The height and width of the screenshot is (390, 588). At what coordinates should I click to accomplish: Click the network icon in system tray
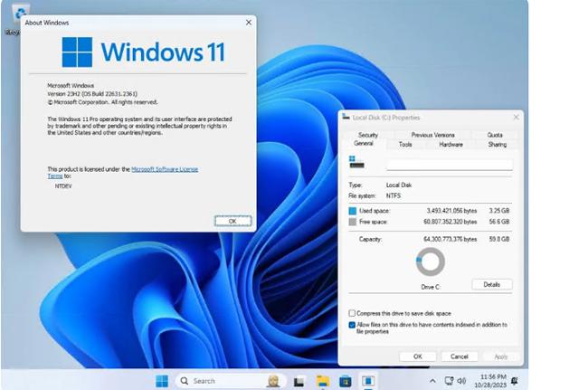pos(448,381)
